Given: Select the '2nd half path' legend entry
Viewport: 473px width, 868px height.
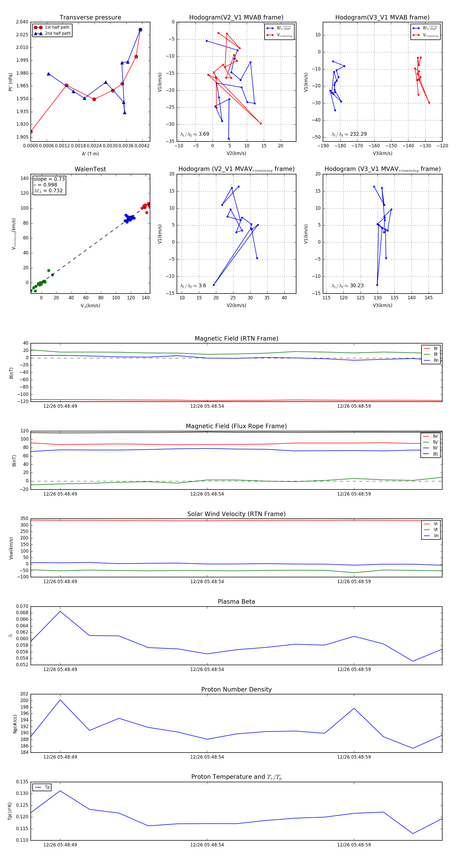Looking at the screenshot, I should 52,33.
